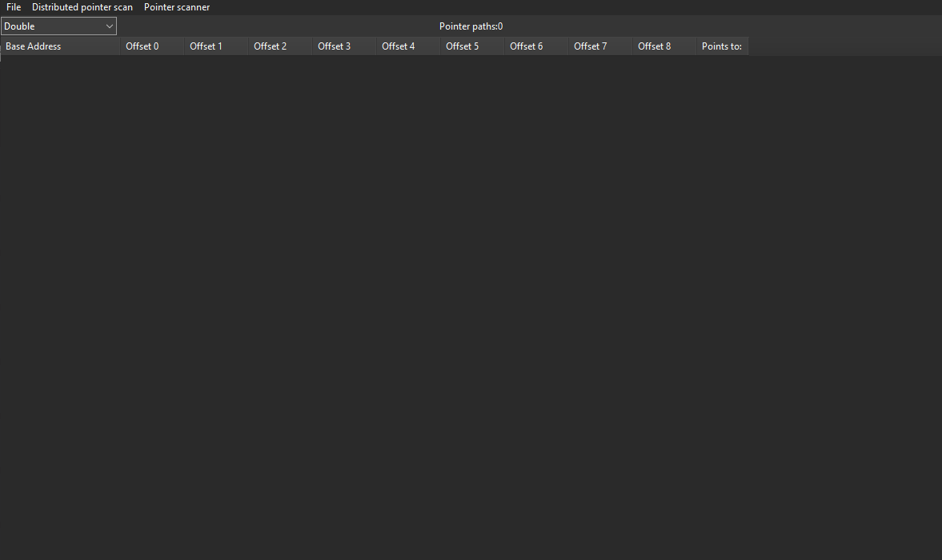
Task: Click the 'Points to:' column header
Action: (x=722, y=46)
